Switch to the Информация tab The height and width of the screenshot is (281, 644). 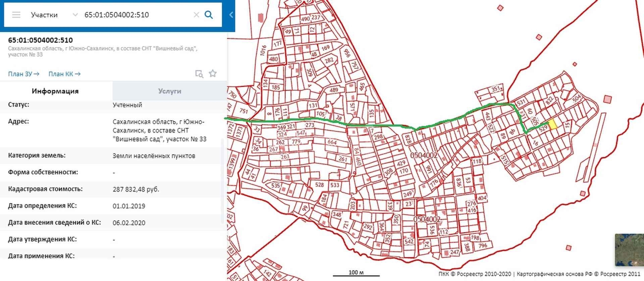pos(55,91)
